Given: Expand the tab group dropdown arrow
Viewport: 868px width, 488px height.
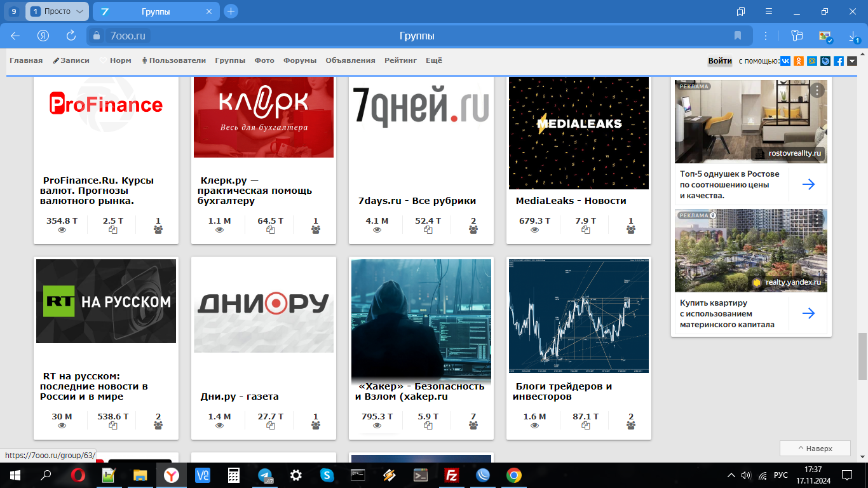Looking at the screenshot, I should 79,11.
